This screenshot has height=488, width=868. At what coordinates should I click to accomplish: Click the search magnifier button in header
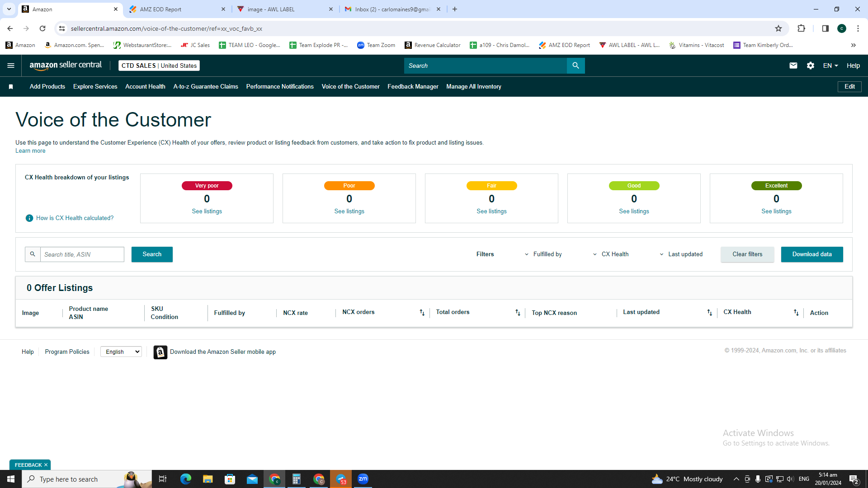coord(576,66)
